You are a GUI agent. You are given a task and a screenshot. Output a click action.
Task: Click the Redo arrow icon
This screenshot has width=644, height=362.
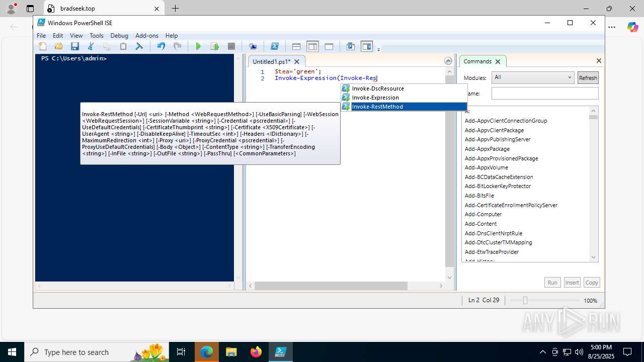coord(177,46)
